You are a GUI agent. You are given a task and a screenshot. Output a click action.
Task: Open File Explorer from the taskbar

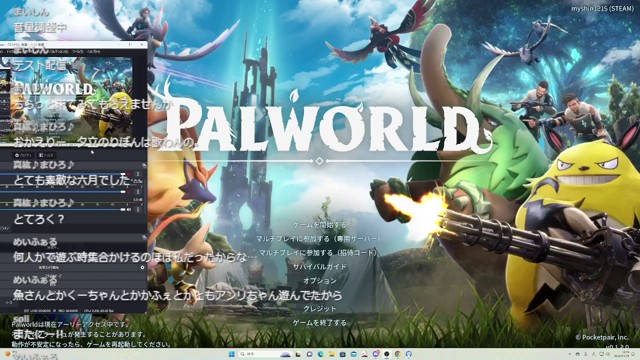(332, 354)
